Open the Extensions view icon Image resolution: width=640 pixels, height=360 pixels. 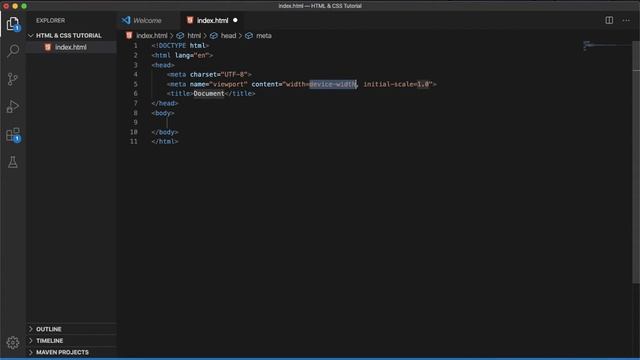pyautogui.click(x=13, y=135)
